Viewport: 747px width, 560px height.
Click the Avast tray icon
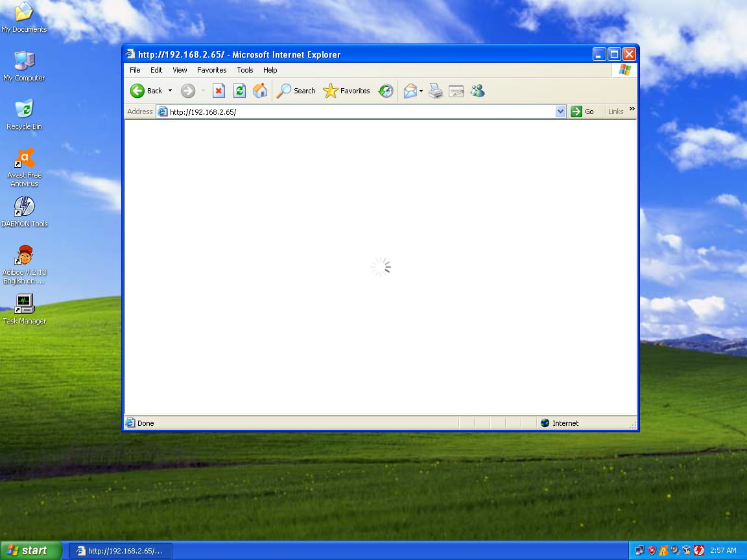coord(663,550)
